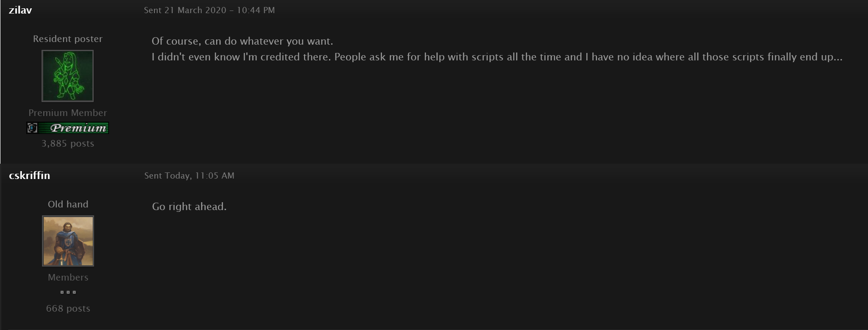Click the 'I didn't even know I'm credited' line
The height and width of the screenshot is (330, 868).
497,57
